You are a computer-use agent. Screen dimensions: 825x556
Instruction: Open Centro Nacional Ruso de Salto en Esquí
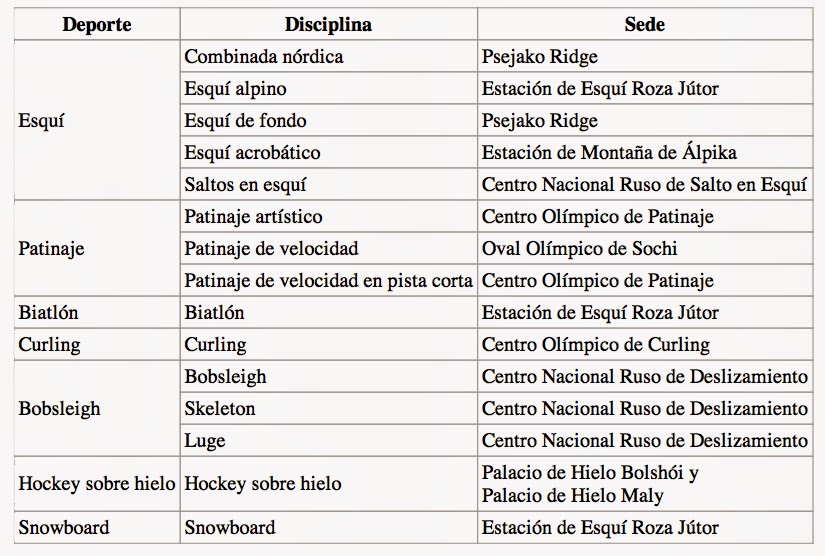[x=644, y=185]
